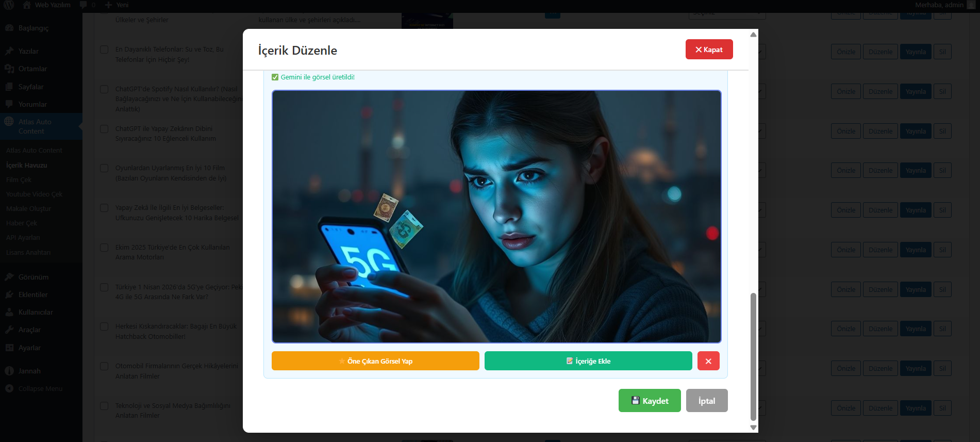The image size is (980, 442).
Task: Click Öne Çıkan Görsel Yap button
Action: click(375, 361)
